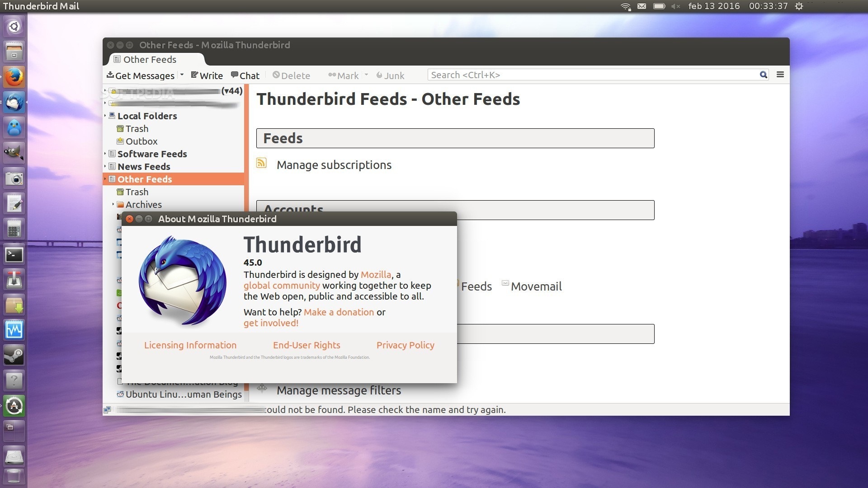Click the get involved! link
The image size is (868, 488).
(x=271, y=323)
